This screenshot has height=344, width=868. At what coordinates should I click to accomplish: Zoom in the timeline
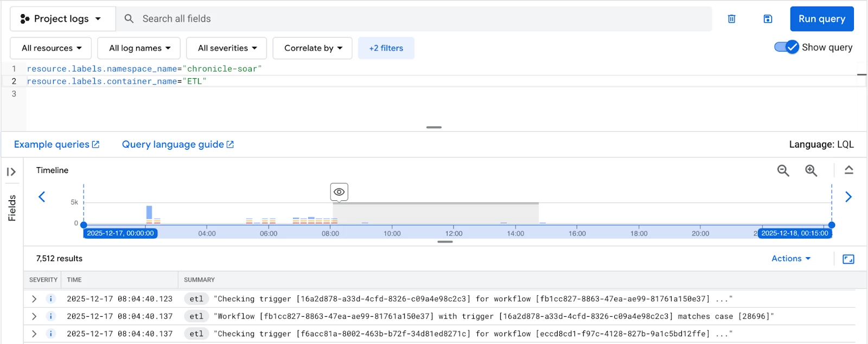[x=811, y=170]
